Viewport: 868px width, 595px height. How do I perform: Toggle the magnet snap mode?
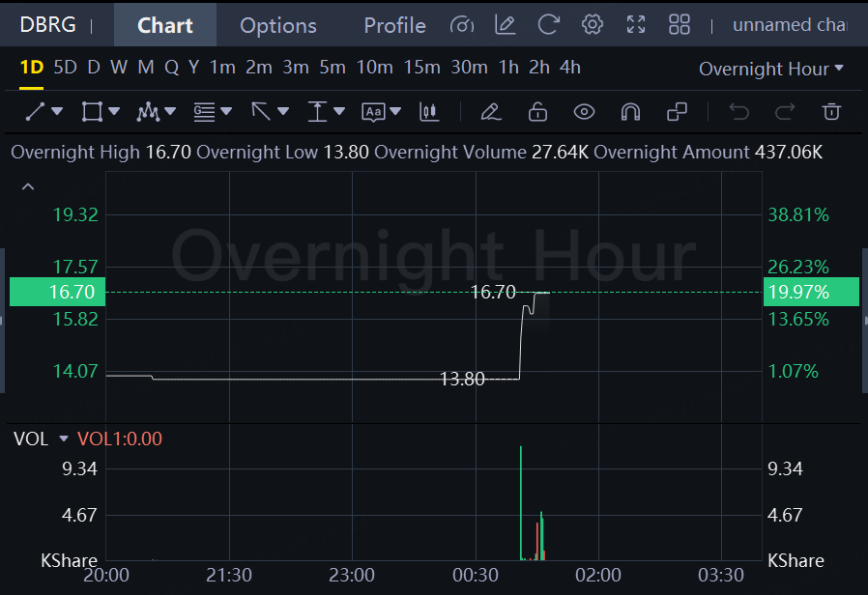[x=630, y=112]
